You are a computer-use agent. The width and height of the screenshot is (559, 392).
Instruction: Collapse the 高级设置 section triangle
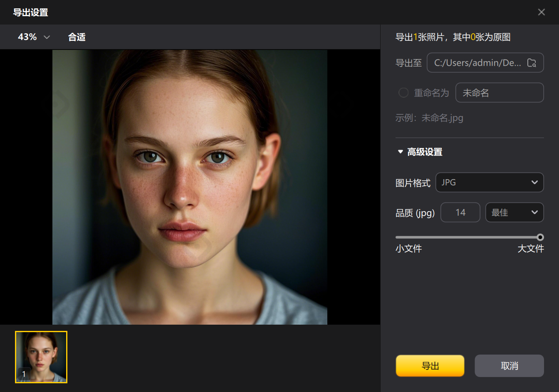point(400,152)
